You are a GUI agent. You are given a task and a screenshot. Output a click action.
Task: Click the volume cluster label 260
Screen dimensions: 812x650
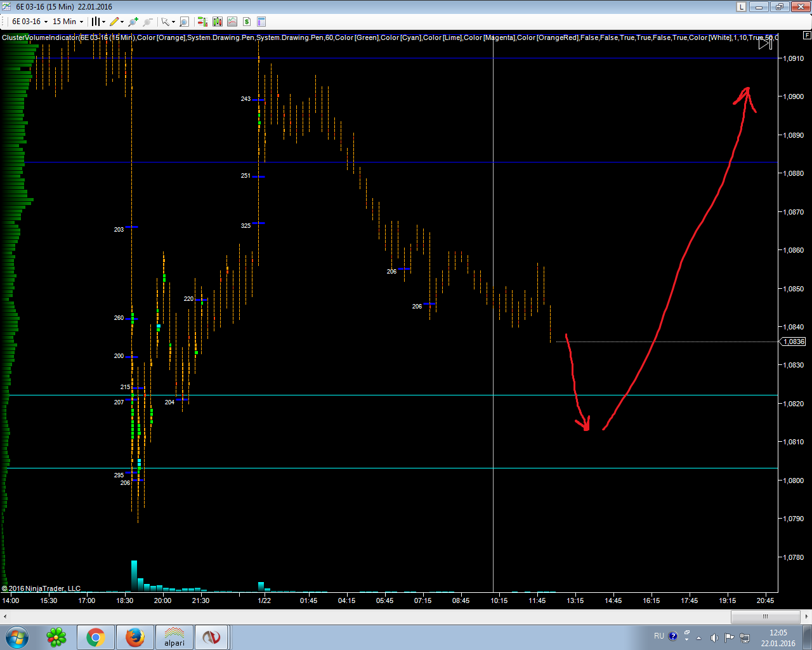(x=119, y=318)
